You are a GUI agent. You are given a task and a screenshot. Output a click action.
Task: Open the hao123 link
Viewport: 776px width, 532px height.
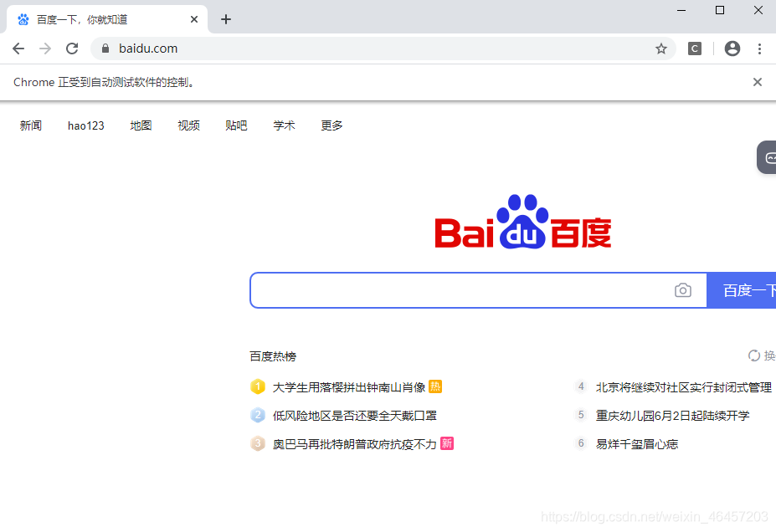click(85, 125)
